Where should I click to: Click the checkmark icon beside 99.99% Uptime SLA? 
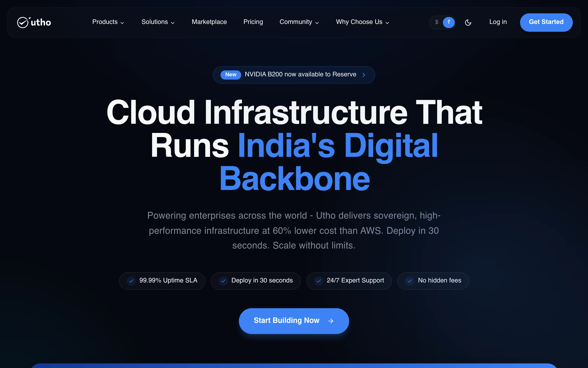point(131,281)
